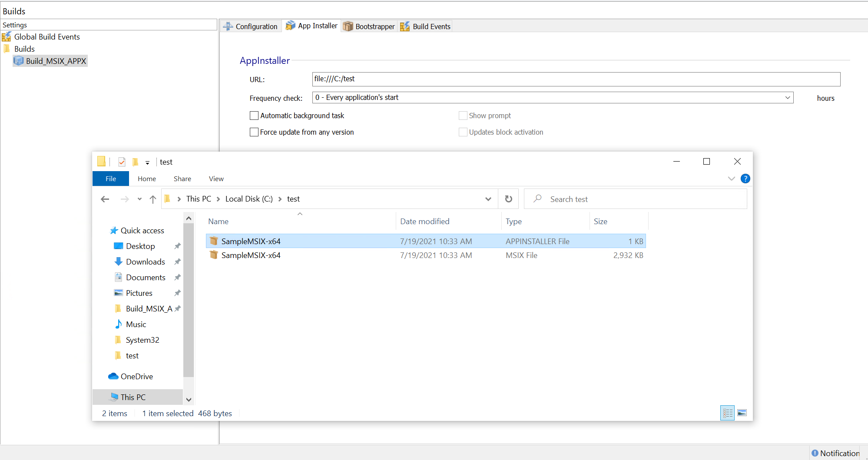Click the Search test field
Image resolution: width=868 pixels, height=460 pixels.
636,199
